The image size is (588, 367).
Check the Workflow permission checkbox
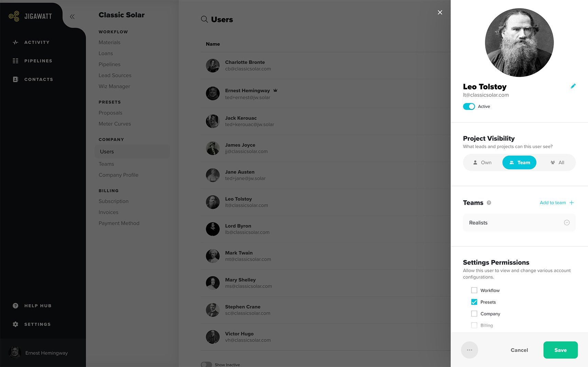[x=474, y=290]
